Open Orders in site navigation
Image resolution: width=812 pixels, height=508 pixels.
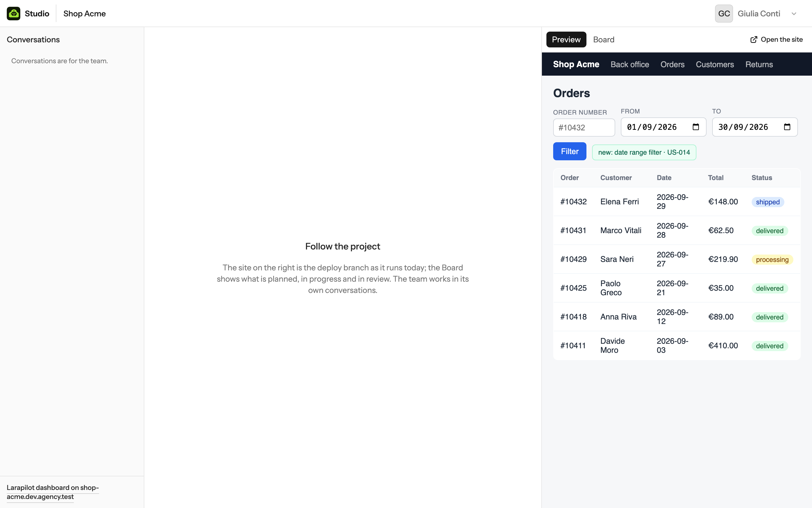[672, 64]
